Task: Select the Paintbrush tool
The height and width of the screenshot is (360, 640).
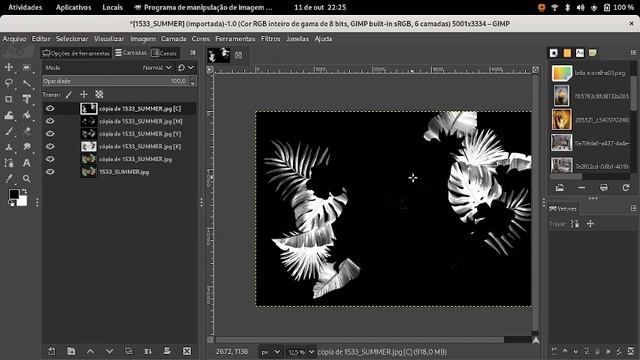Action: coord(9,131)
